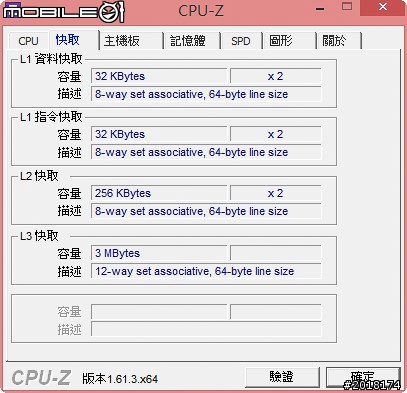Click the L3 12-way set associative field
The height and width of the screenshot is (393, 407).
[x=206, y=271]
